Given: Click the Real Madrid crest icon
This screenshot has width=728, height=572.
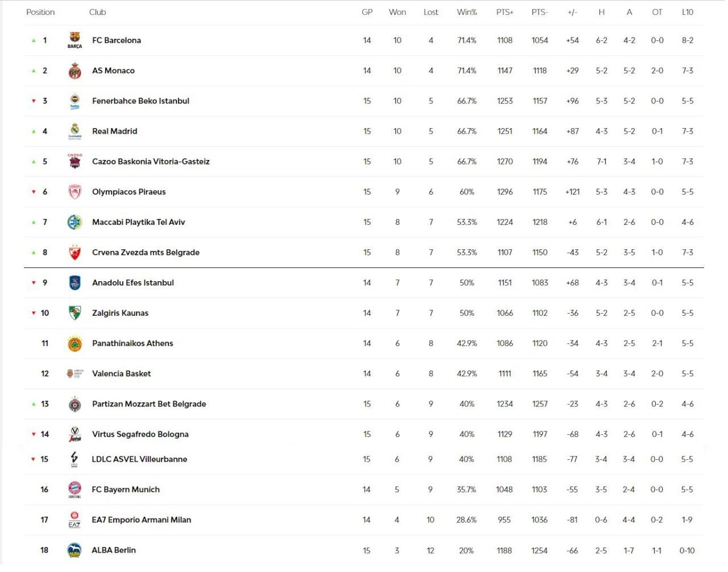Looking at the screenshot, I should 75,131.
